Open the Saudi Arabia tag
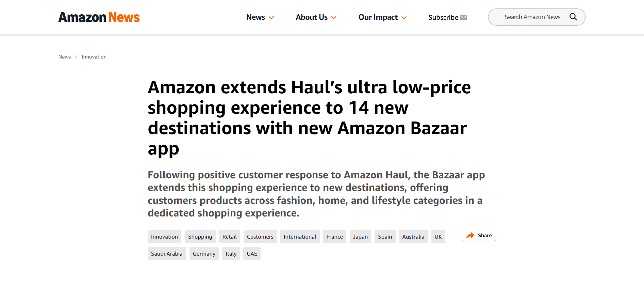 [167, 254]
